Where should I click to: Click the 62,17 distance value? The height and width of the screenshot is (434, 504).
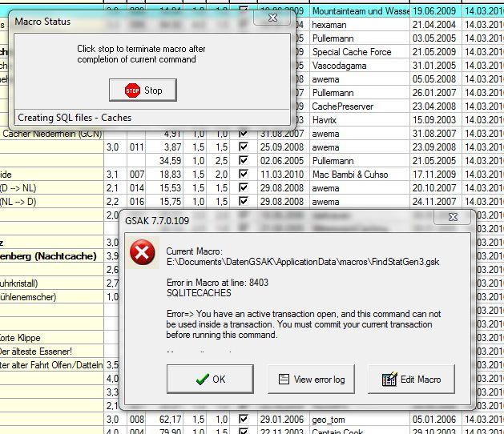[171, 420]
